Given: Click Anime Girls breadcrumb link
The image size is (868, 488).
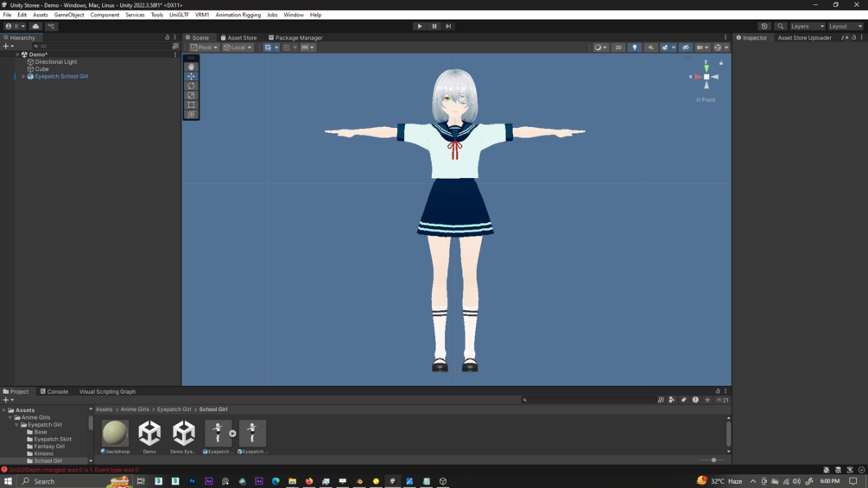Looking at the screenshot, I should (x=135, y=409).
